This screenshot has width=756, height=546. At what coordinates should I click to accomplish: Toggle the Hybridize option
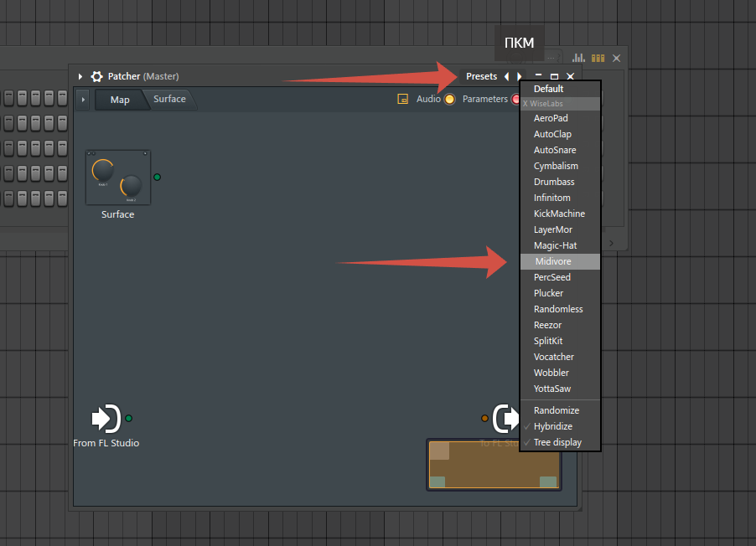pos(560,426)
